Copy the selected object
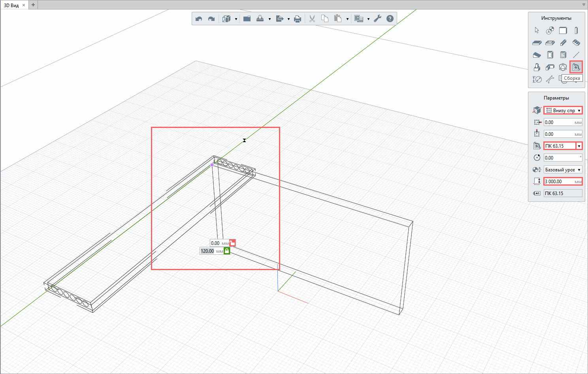This screenshot has height=374, width=588. tap(325, 19)
